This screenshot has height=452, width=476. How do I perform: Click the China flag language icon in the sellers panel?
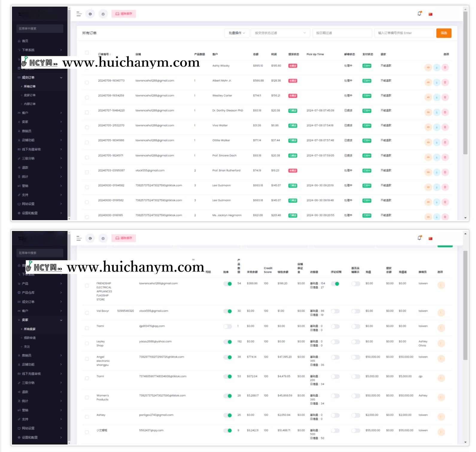(431, 238)
